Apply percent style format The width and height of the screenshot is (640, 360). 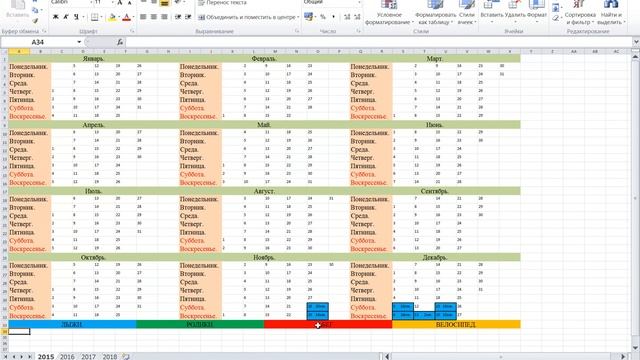click(322, 17)
